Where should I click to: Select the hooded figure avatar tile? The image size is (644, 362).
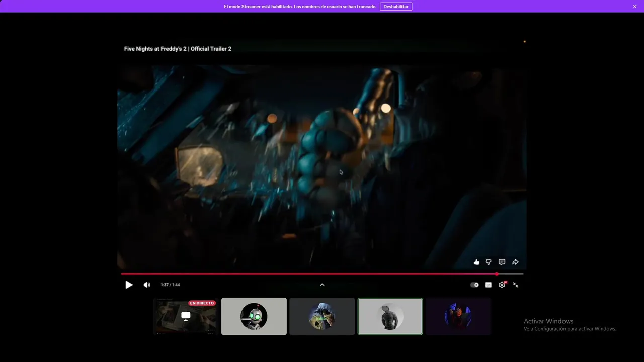(322, 316)
